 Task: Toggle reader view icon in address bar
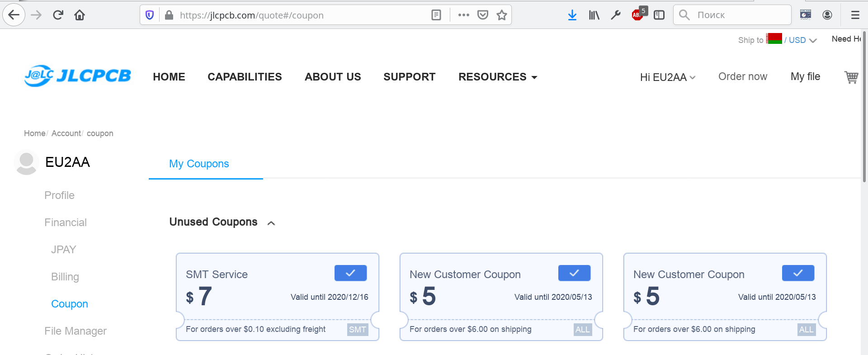pos(436,15)
